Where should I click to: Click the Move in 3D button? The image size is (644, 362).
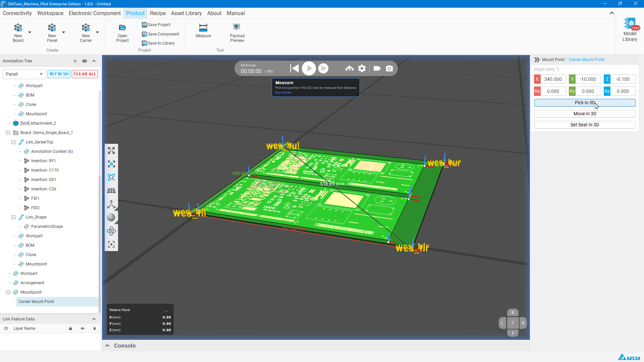point(585,114)
